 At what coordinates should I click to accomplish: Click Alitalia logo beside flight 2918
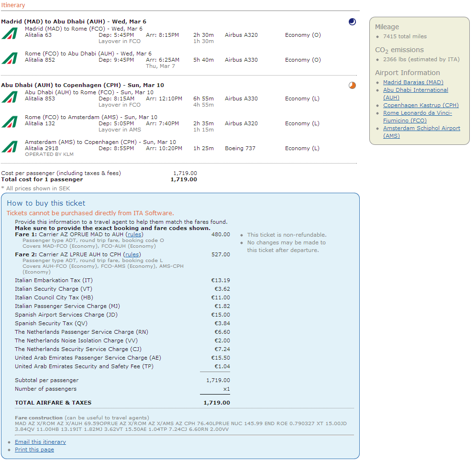(x=9, y=147)
